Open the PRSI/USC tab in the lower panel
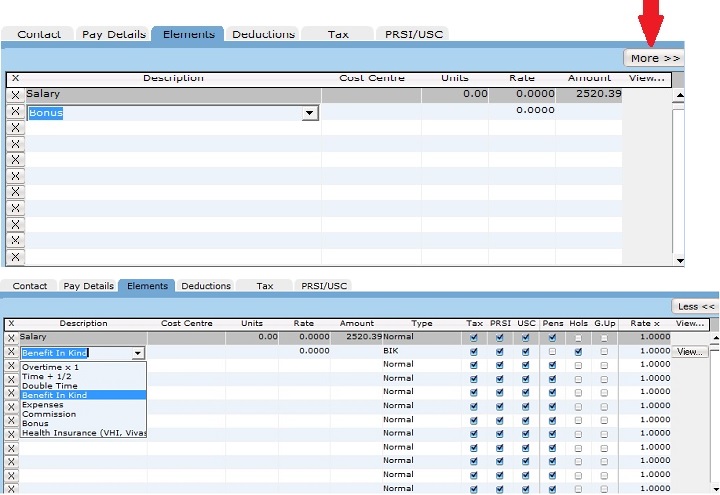Screen dimensions: 720x495 326,286
